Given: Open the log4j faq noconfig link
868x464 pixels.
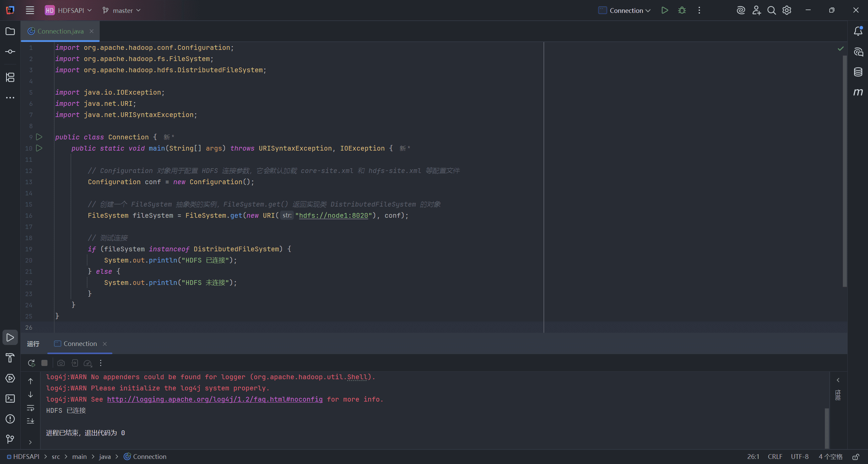Looking at the screenshot, I should tap(215, 399).
